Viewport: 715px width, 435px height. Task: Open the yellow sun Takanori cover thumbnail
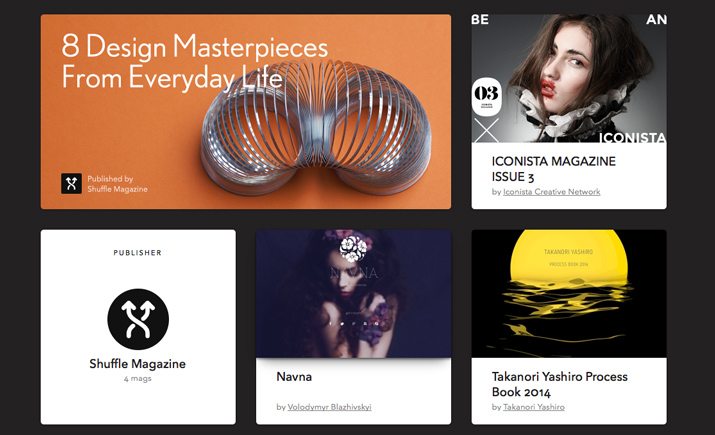(x=569, y=294)
